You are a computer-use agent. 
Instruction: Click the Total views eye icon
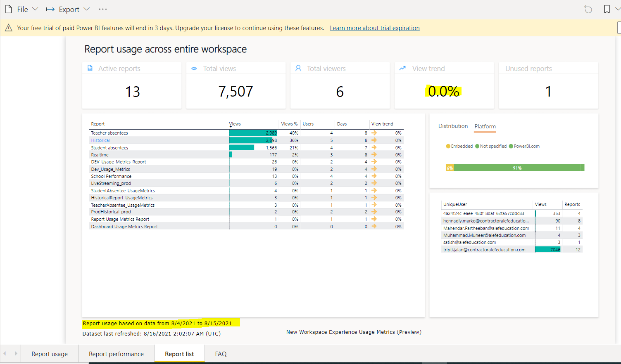[x=194, y=69]
